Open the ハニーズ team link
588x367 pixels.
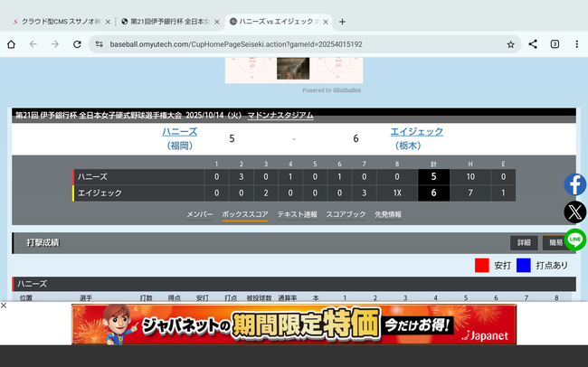point(180,132)
